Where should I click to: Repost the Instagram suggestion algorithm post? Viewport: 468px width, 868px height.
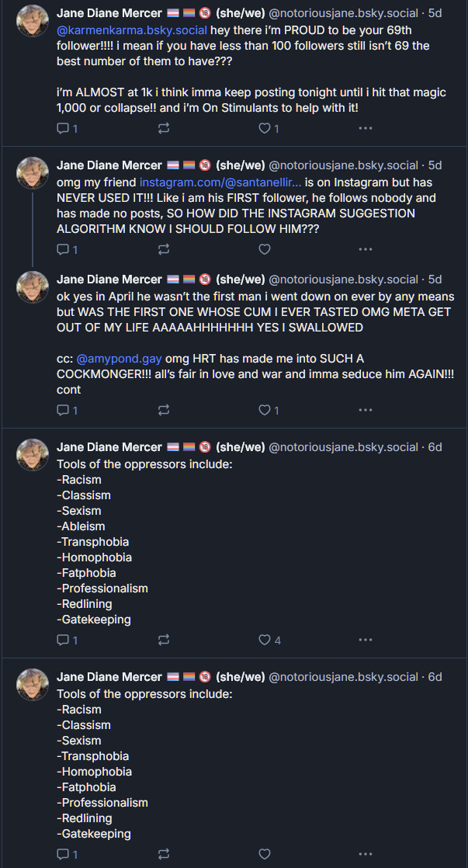point(164,249)
